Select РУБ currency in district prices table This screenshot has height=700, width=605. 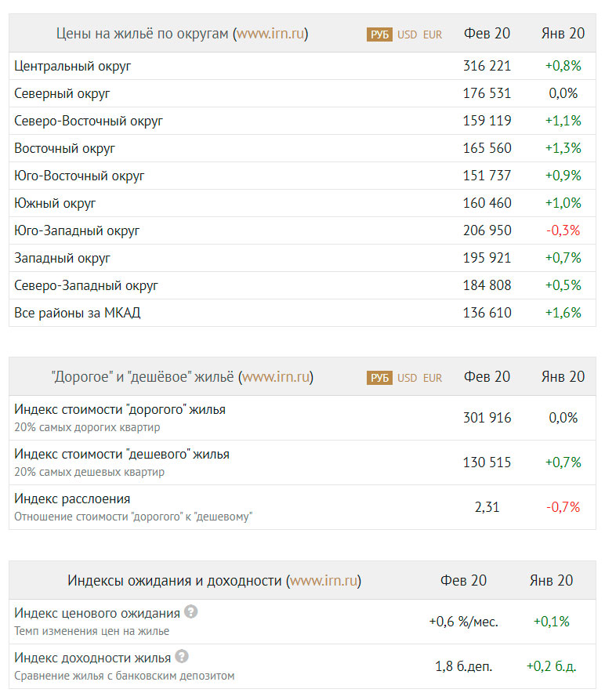click(379, 34)
